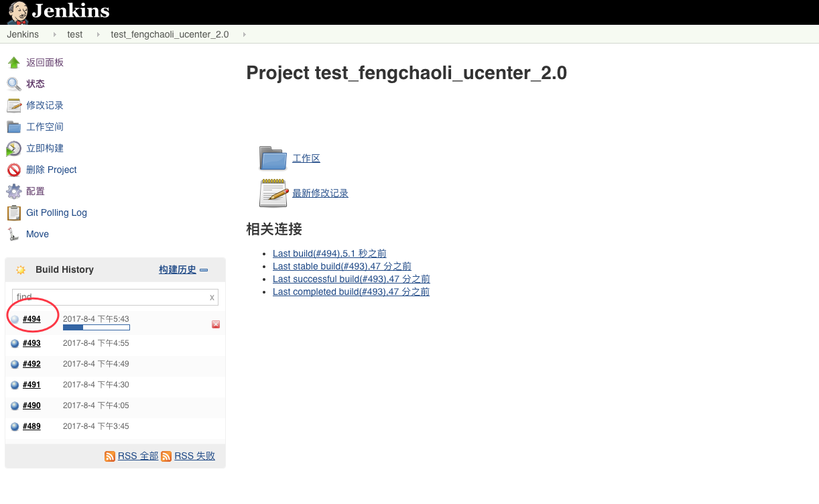Image resolution: width=819 pixels, height=504 pixels.
Task: Open 配置 sidebar link
Action: [36, 191]
